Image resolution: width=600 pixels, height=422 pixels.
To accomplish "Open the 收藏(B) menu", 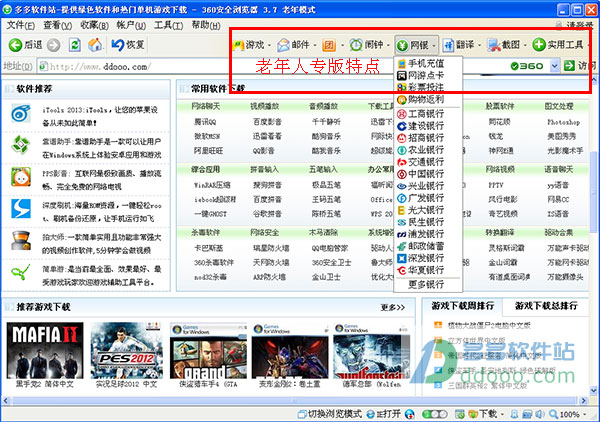I will pos(95,25).
